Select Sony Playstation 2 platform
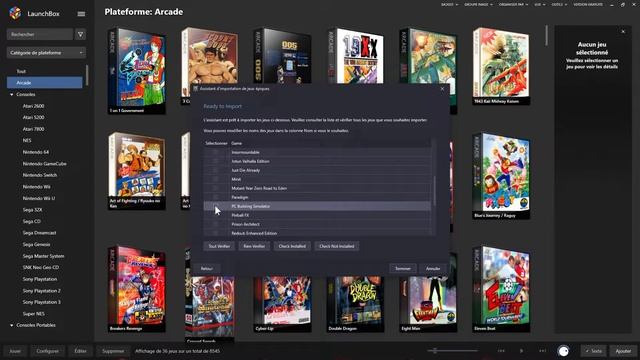 [42, 291]
